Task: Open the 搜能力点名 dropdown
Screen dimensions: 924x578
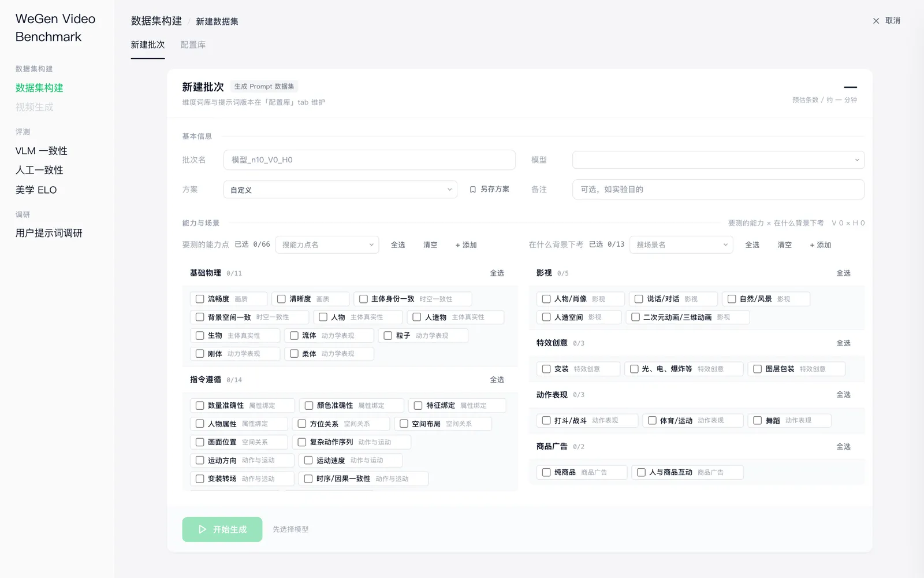Action: [327, 245]
